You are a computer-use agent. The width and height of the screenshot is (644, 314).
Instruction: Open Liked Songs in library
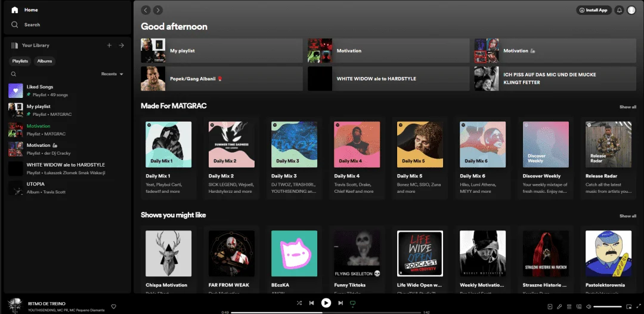pyautogui.click(x=67, y=91)
